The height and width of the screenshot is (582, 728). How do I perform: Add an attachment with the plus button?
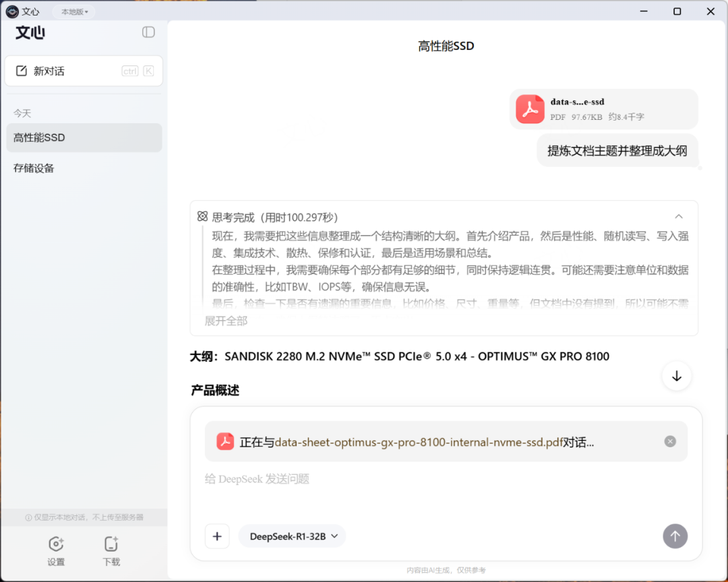pos(217,536)
